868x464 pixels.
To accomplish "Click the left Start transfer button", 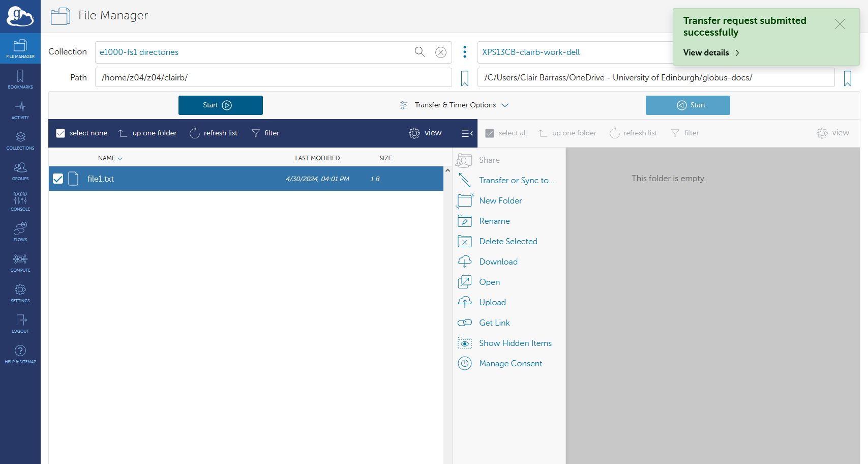I will pos(220,105).
